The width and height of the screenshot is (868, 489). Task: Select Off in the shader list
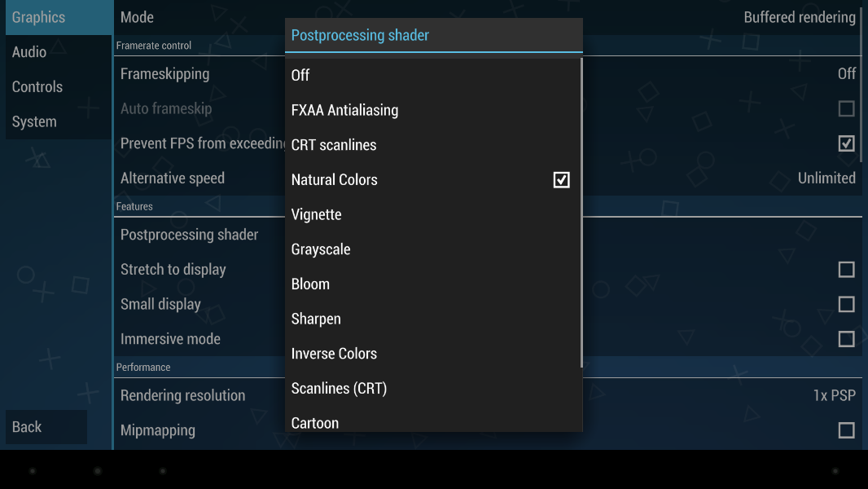point(301,75)
